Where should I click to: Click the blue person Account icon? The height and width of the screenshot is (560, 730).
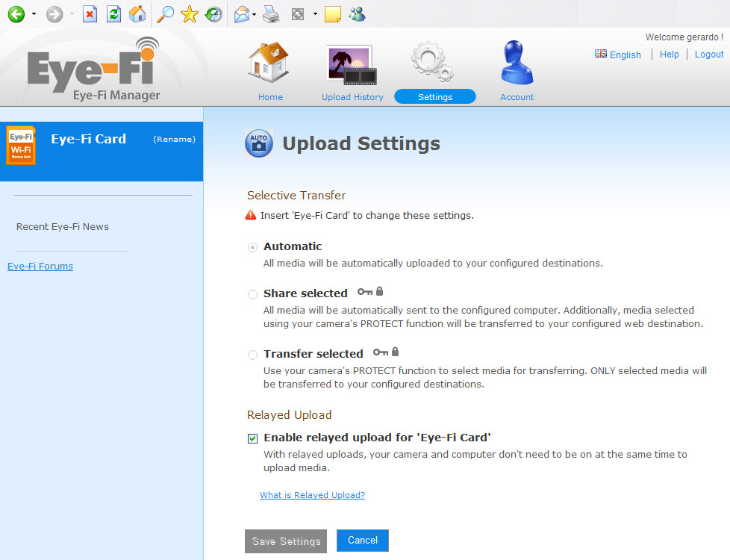(x=517, y=63)
